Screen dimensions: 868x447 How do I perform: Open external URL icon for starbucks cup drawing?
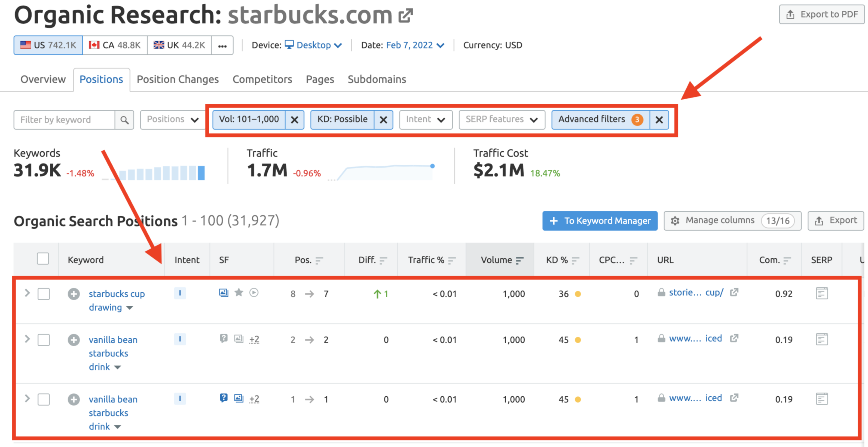(x=734, y=292)
